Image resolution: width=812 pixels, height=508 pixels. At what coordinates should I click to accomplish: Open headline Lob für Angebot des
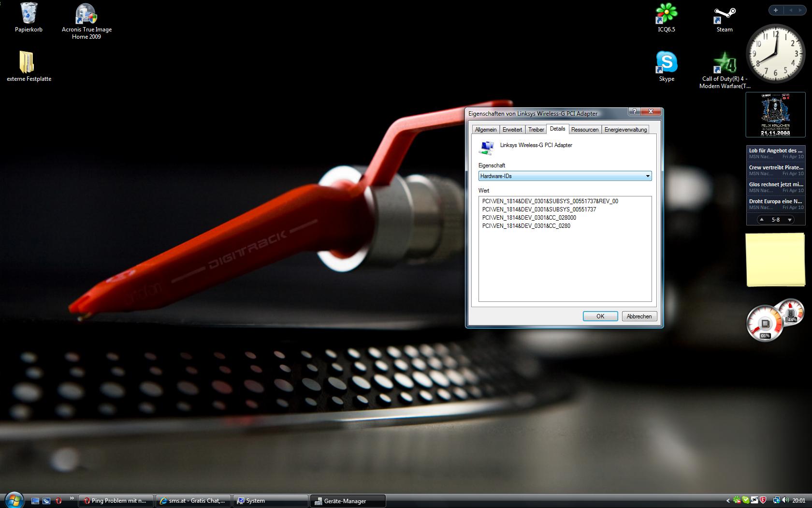(776, 153)
